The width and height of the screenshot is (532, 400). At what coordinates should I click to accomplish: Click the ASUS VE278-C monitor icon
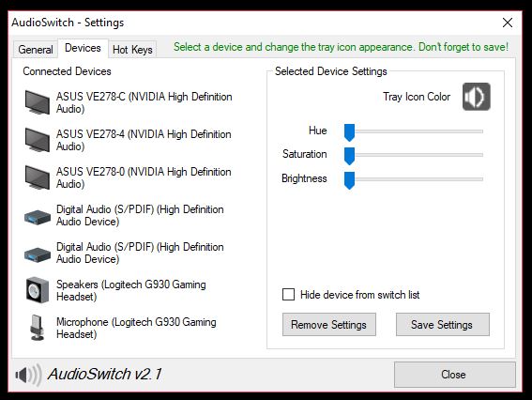pyautogui.click(x=37, y=102)
